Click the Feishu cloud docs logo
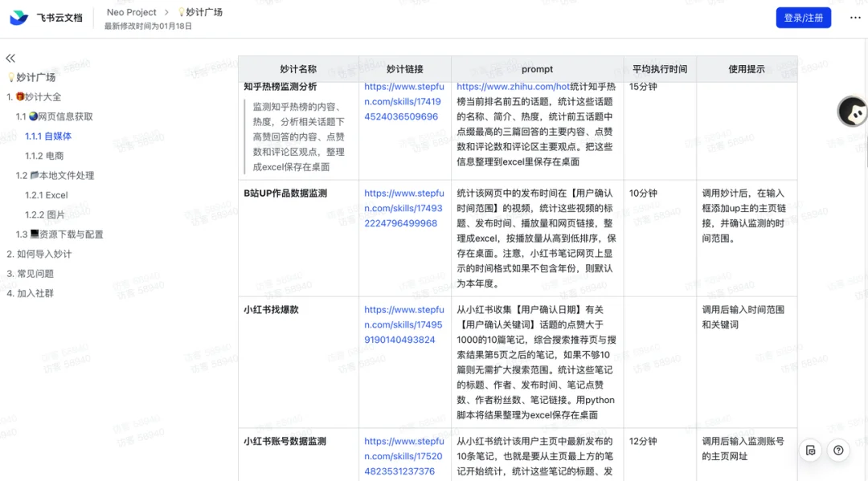This screenshot has width=868, height=481. (x=18, y=18)
